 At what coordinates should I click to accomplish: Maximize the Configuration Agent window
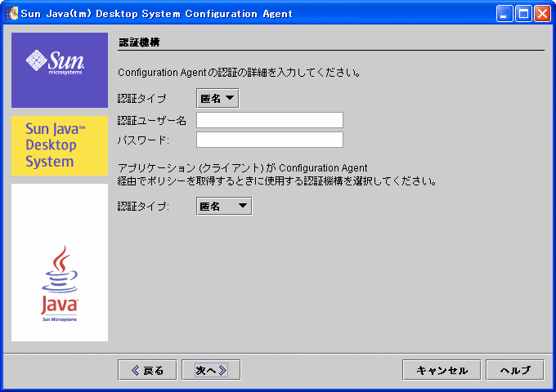(x=523, y=14)
